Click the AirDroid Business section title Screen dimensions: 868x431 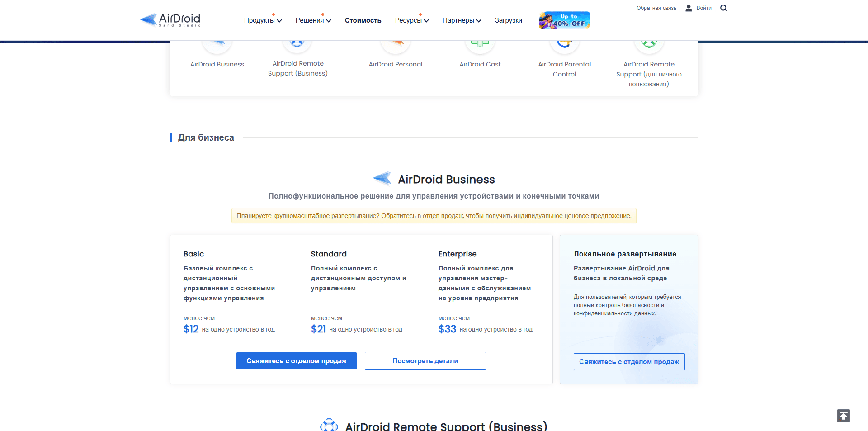447,180
